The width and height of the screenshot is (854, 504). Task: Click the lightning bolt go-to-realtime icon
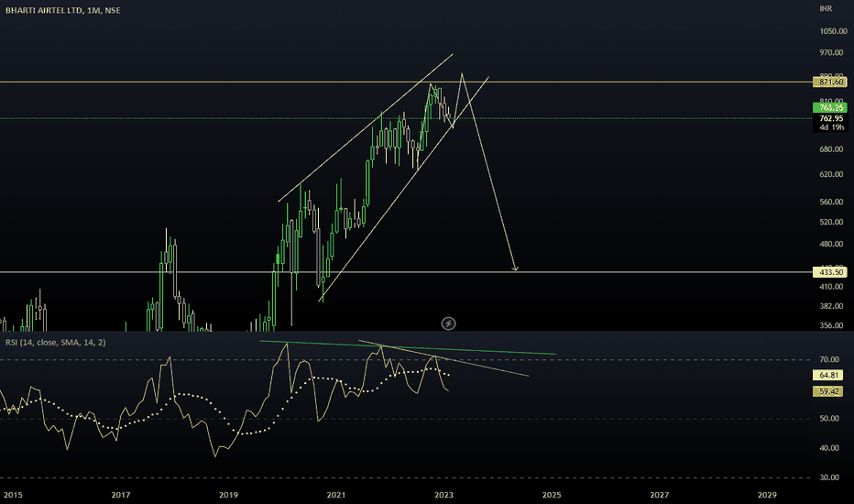click(448, 323)
